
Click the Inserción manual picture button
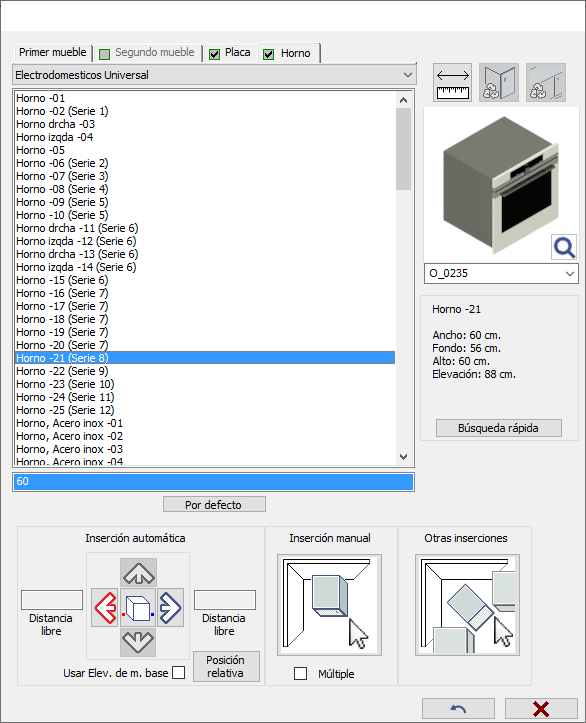329,605
